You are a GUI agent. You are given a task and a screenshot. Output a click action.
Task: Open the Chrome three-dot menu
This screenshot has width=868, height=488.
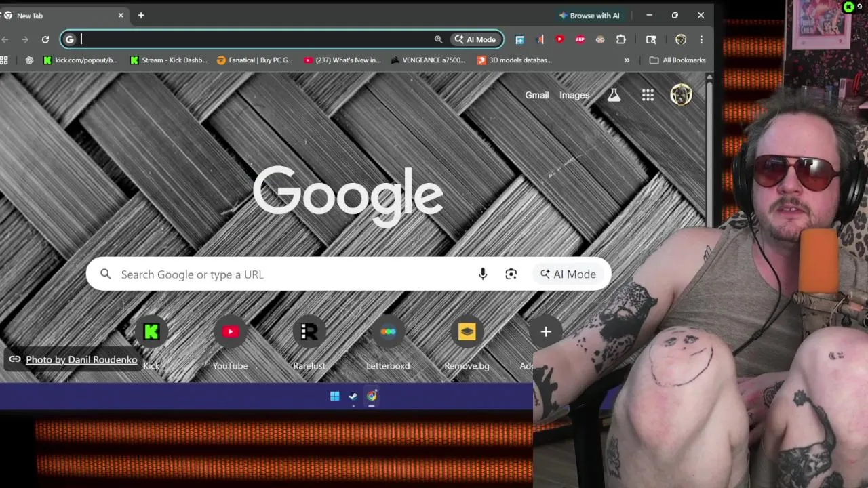click(x=701, y=39)
